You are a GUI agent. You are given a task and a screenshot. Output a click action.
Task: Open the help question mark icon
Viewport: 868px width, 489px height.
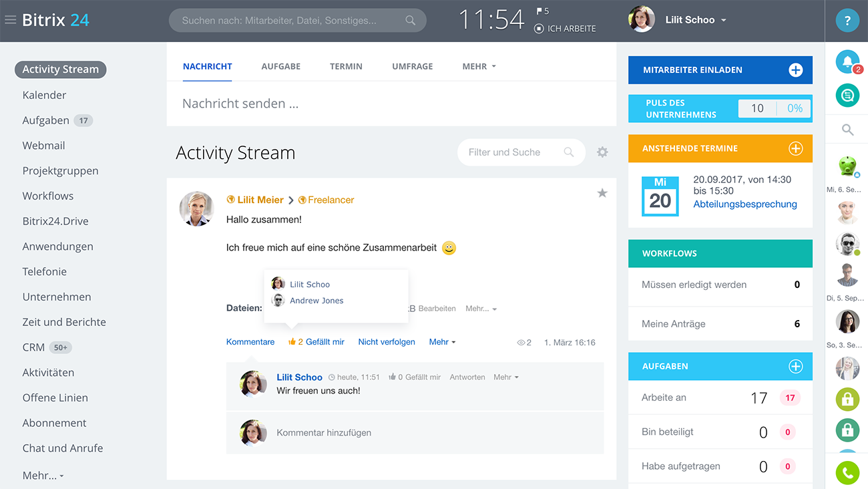pyautogui.click(x=847, y=21)
